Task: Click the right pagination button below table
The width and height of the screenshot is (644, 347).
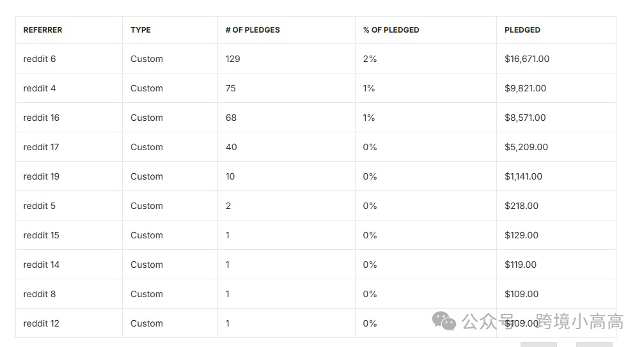Action: click(x=594, y=344)
